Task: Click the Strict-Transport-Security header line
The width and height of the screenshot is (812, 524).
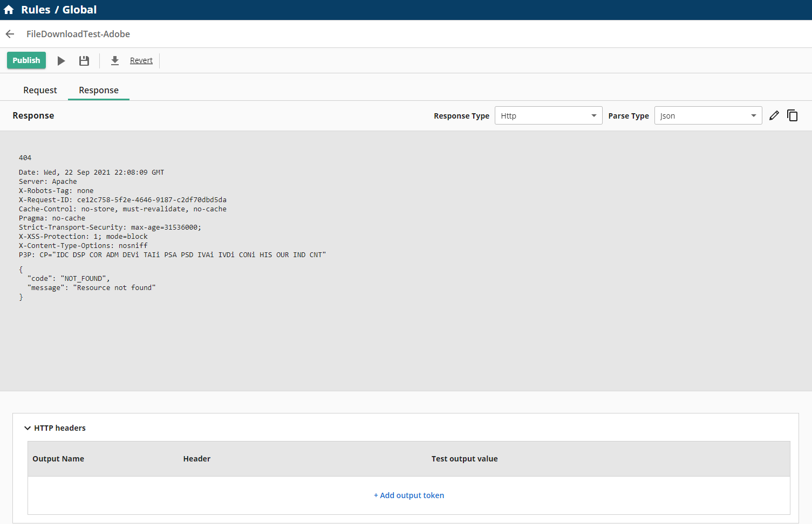Action: click(x=110, y=227)
